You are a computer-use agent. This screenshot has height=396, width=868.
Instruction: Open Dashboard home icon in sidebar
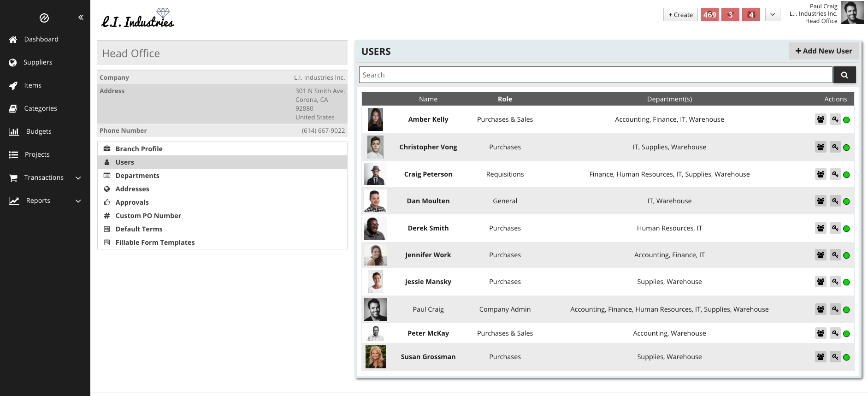pyautogui.click(x=13, y=40)
